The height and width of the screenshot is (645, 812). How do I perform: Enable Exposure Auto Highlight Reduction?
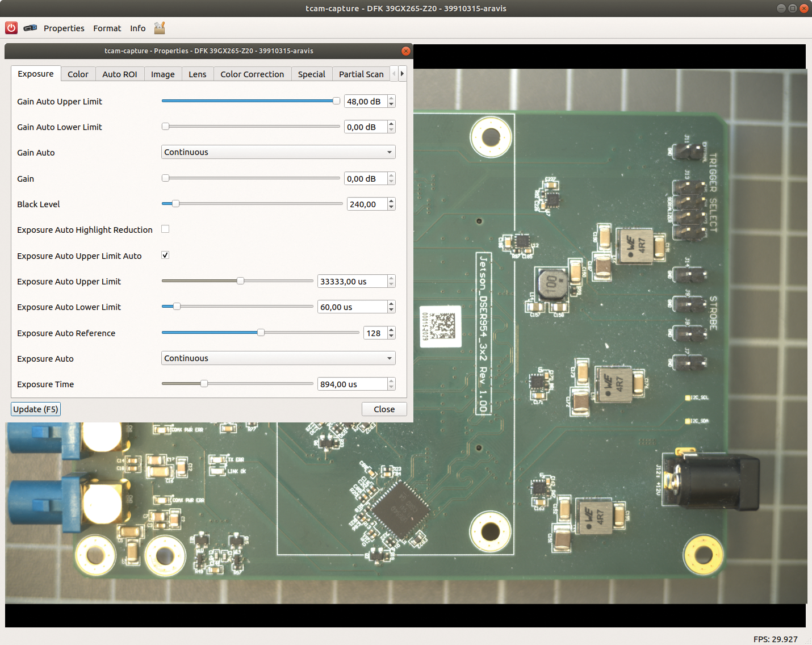pyautogui.click(x=165, y=229)
